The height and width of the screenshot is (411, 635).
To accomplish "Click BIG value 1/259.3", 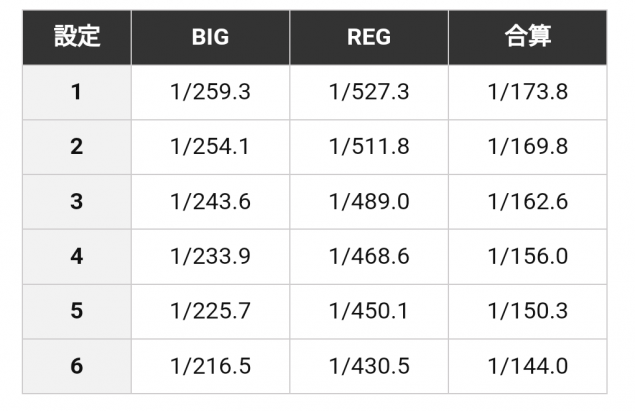I will click(x=210, y=93).
